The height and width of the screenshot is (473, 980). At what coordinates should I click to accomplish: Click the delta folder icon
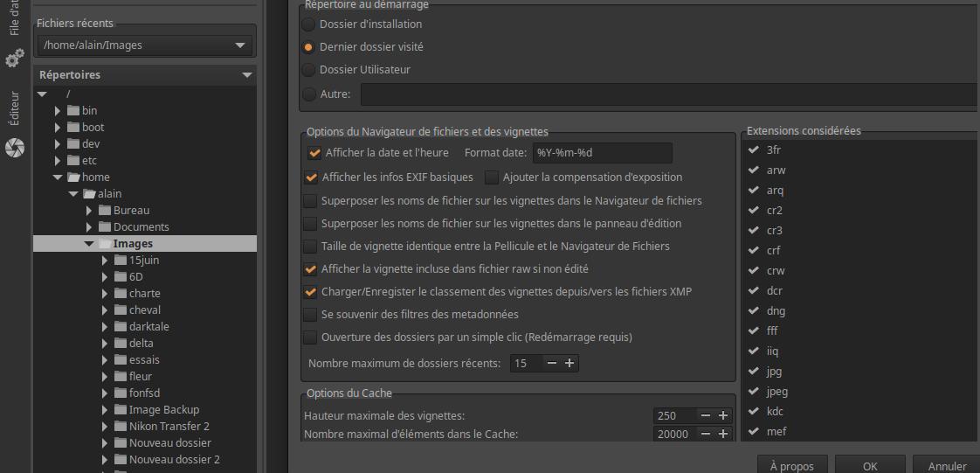tap(121, 343)
